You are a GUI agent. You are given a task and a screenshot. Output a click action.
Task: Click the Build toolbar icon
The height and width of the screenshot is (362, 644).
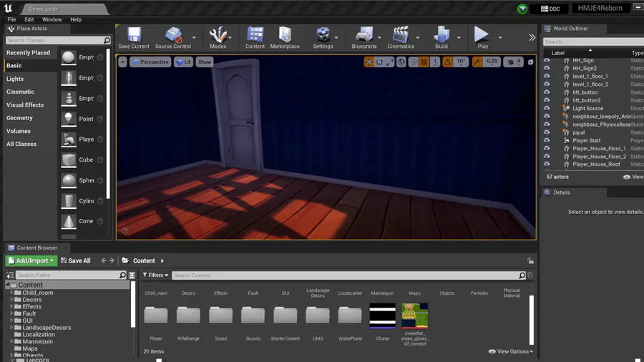pyautogui.click(x=441, y=38)
